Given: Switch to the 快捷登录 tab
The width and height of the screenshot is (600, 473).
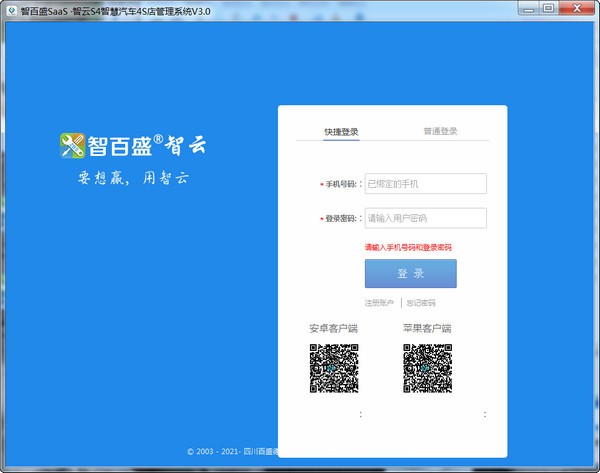Looking at the screenshot, I should point(341,131).
